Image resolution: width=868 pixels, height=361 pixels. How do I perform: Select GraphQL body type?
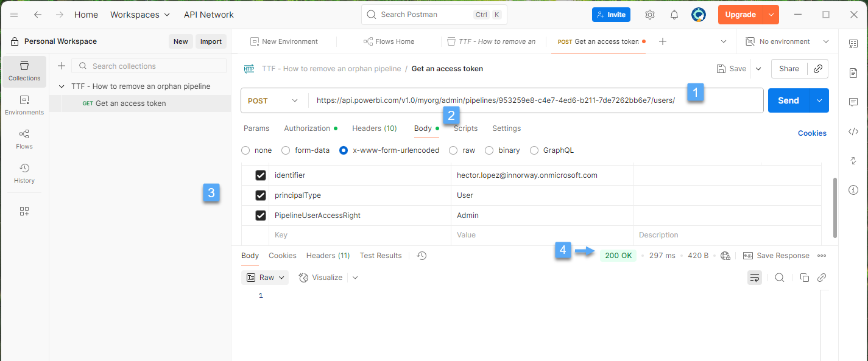pos(534,150)
